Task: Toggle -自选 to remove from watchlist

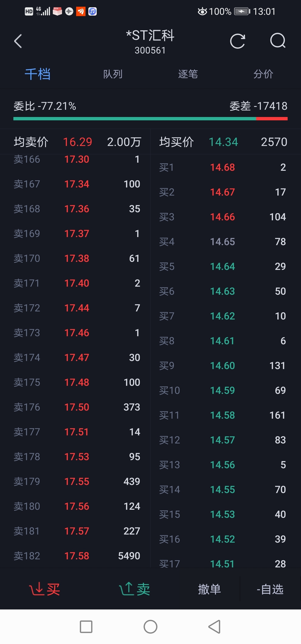Action: point(270,589)
